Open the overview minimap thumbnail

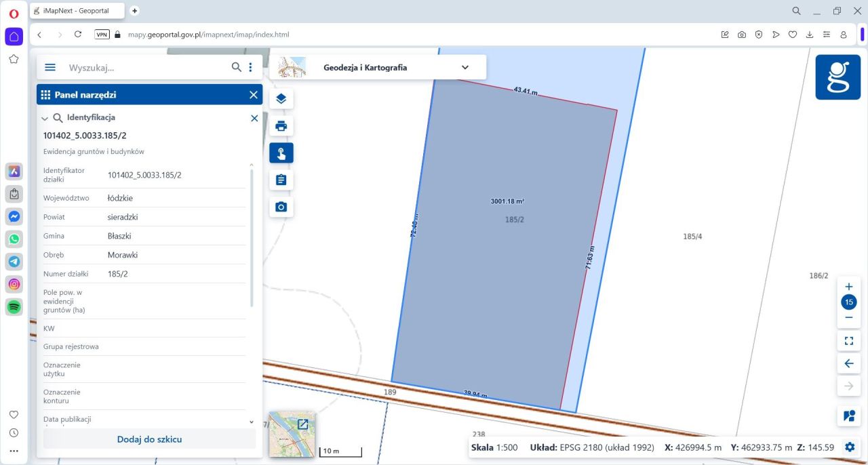pos(292,434)
